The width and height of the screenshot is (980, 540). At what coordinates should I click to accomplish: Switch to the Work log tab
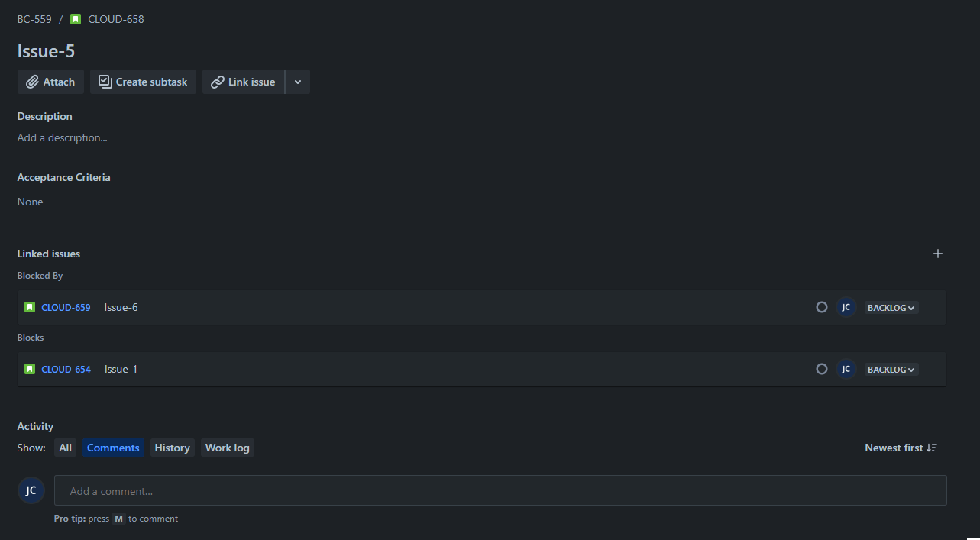[227, 448]
